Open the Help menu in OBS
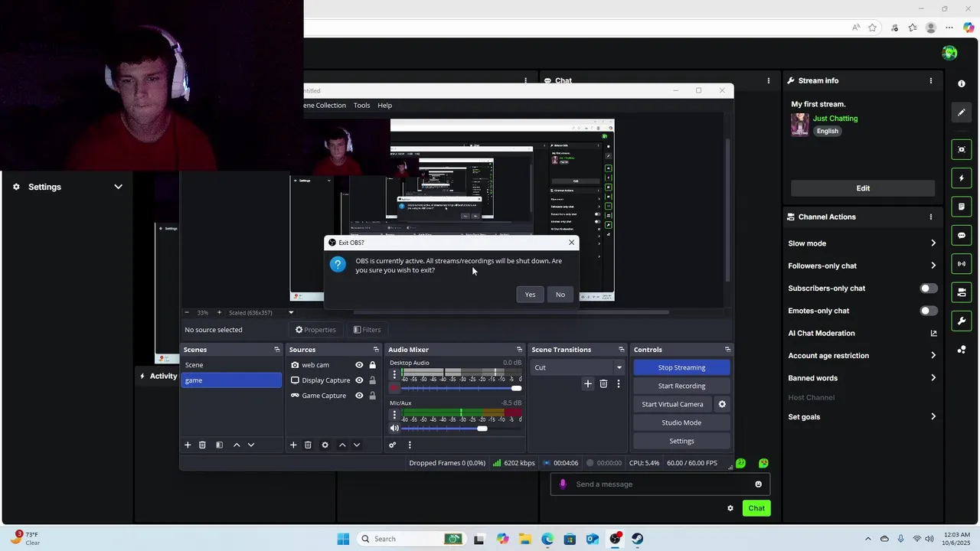 (384, 106)
